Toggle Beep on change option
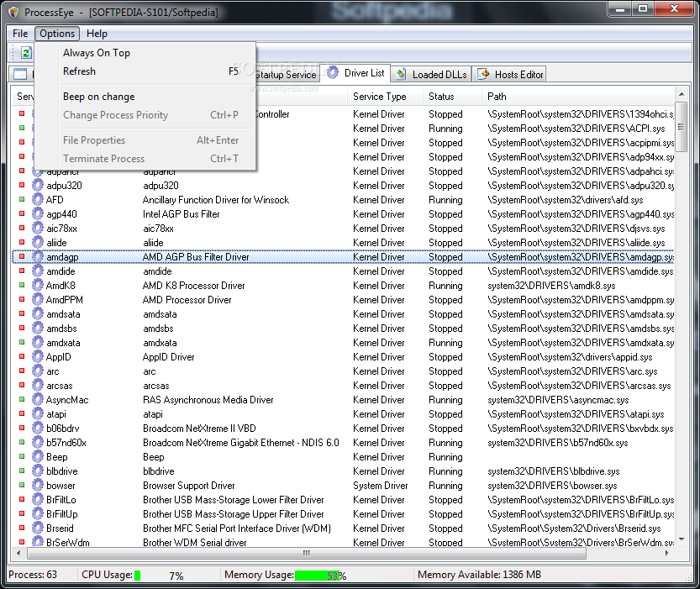Viewport: 700px width, 589px height. pos(145,97)
